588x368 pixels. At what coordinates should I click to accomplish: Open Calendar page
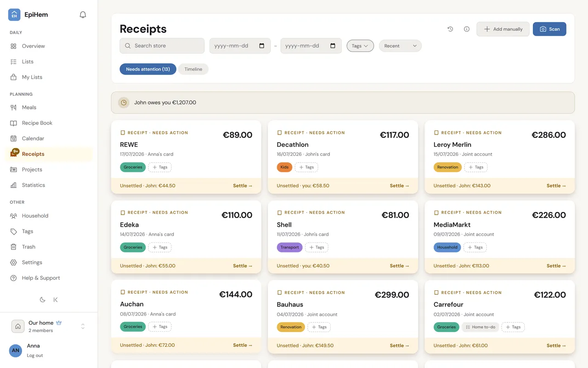click(x=49, y=138)
